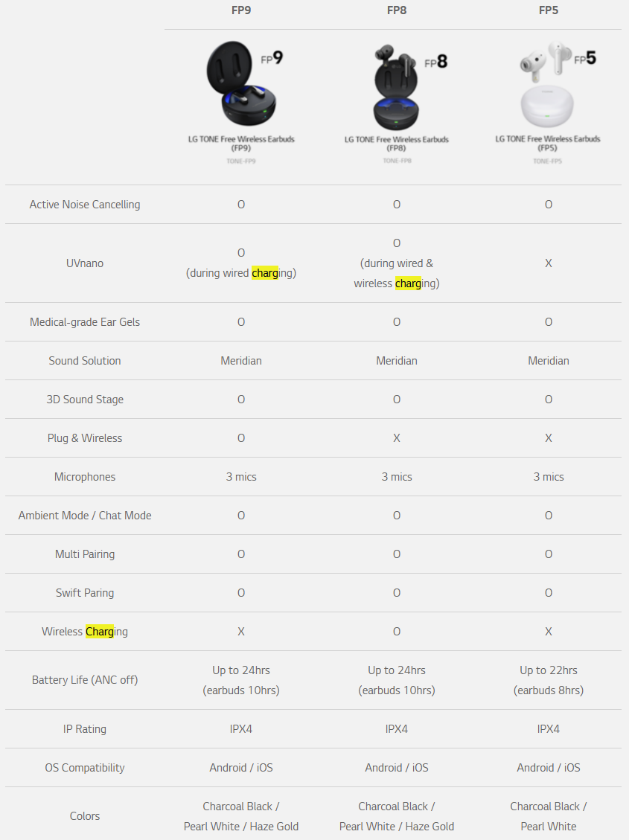
Task: Click the LG TONE Free Wireless Earbuds (FP9) link
Action: 241,143
